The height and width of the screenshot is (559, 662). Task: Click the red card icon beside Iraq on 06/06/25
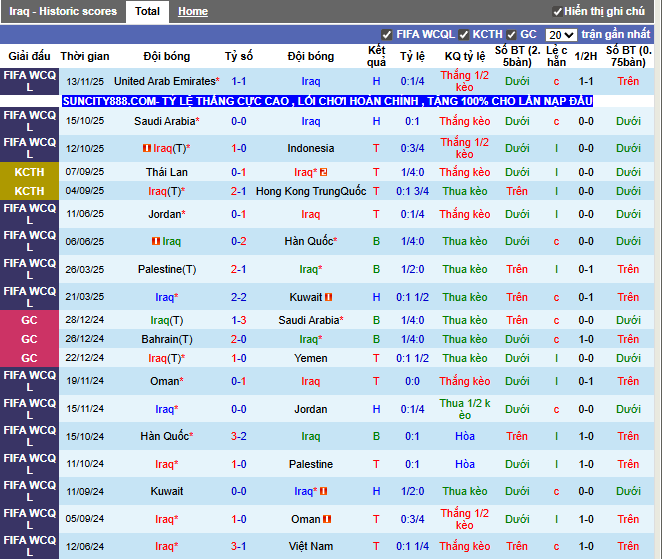(156, 241)
